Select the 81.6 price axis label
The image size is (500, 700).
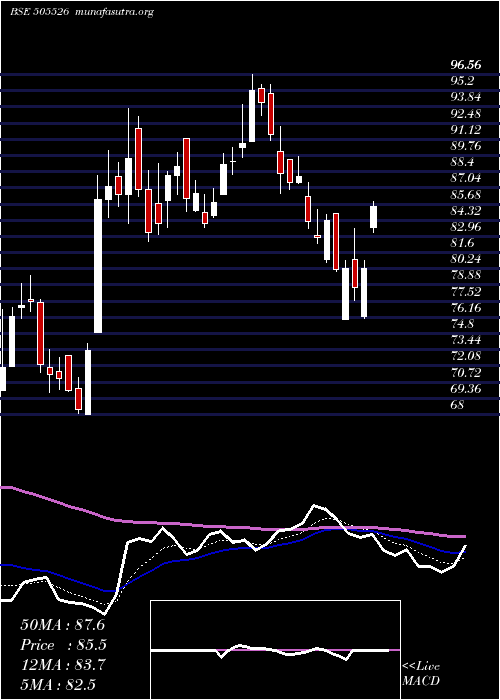(462, 243)
